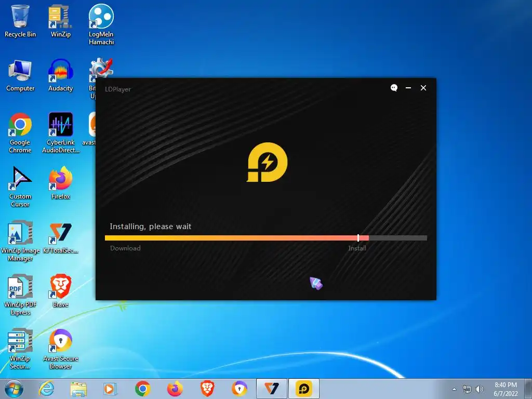Launch Avast Secure Browser from the taskbar
The height and width of the screenshot is (399, 532).
(x=239, y=389)
